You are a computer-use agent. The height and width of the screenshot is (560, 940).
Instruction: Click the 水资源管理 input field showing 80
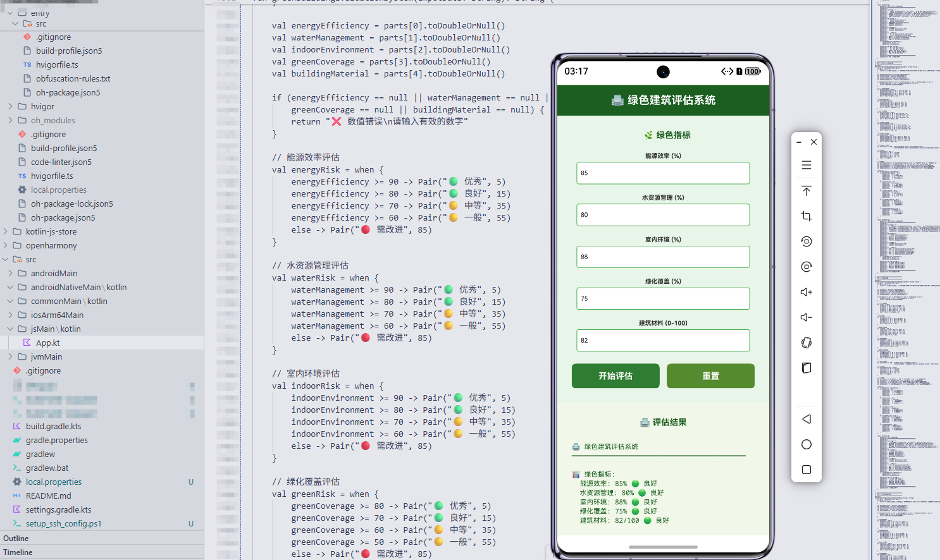tap(663, 215)
